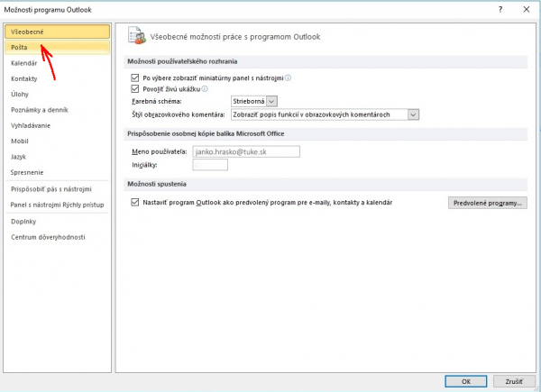541x392 pixels.
Task: Open the Úlohy category
Action: pyautogui.click(x=58, y=94)
